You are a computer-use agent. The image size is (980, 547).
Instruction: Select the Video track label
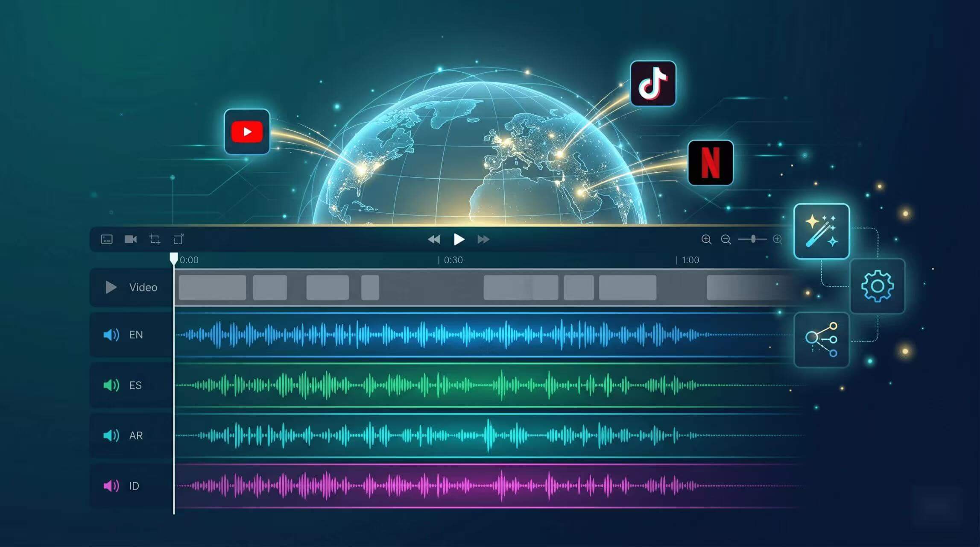(x=143, y=287)
